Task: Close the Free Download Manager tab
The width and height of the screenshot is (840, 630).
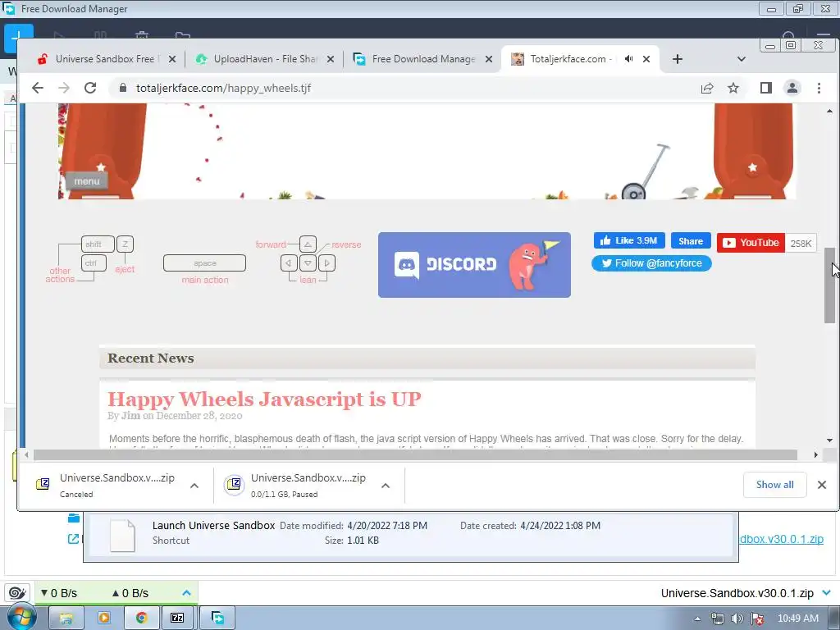Action: click(489, 59)
